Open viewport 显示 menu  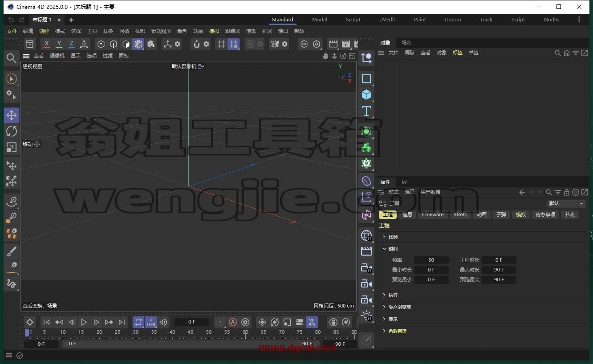pyautogui.click(x=76, y=56)
